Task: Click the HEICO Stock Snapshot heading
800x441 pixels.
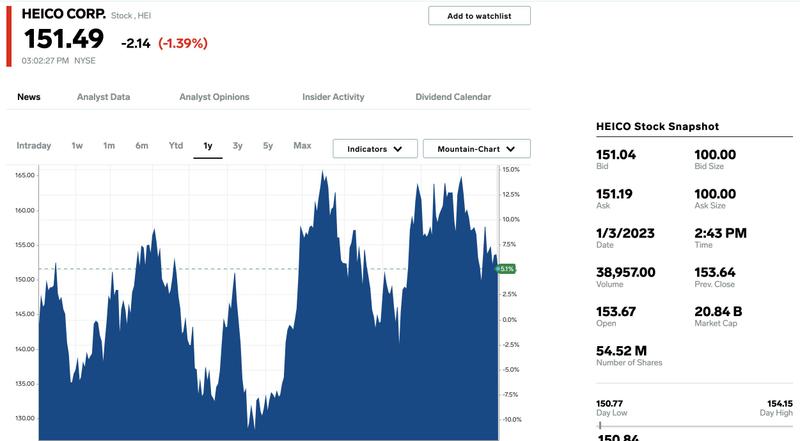Action: tap(658, 127)
